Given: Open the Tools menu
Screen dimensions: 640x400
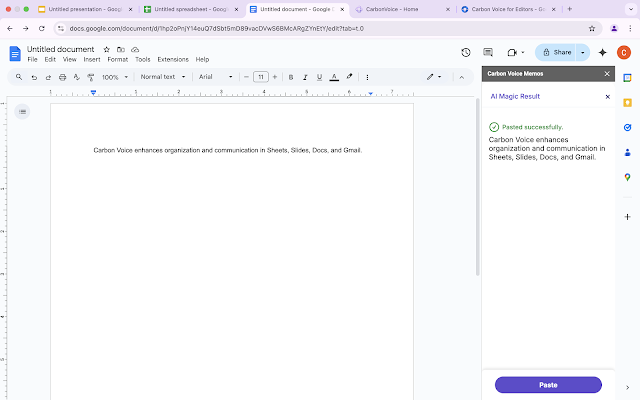Looking at the screenshot, I should pyautogui.click(x=142, y=60).
